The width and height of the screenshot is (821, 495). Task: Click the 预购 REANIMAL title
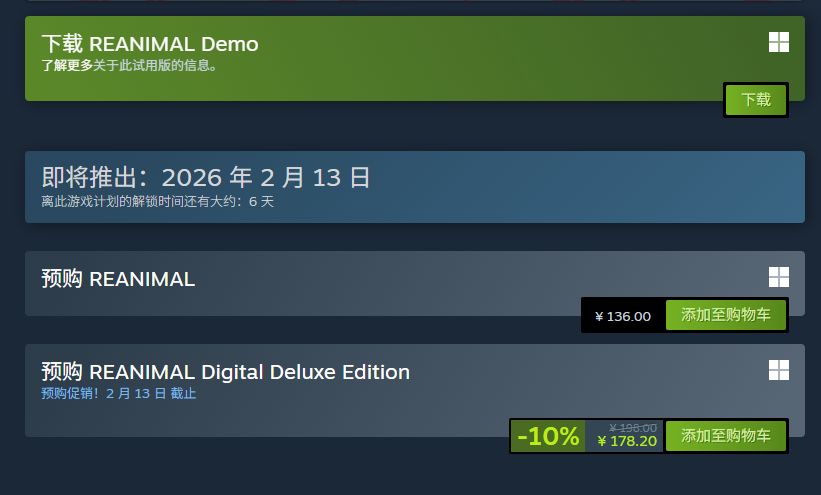point(118,279)
